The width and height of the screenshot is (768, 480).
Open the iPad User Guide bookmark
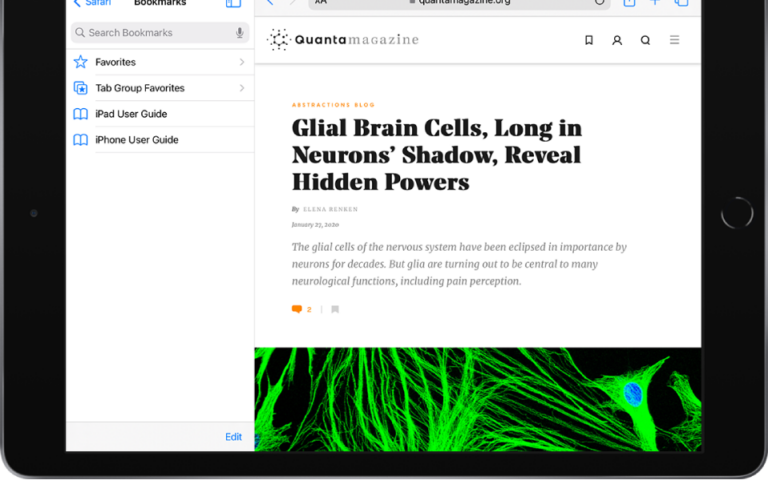(160, 114)
